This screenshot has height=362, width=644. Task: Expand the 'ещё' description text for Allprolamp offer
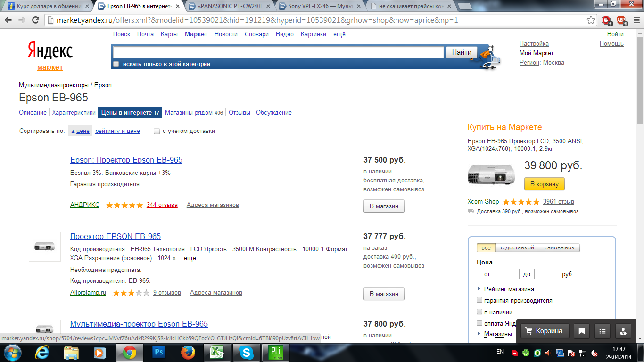point(190,259)
